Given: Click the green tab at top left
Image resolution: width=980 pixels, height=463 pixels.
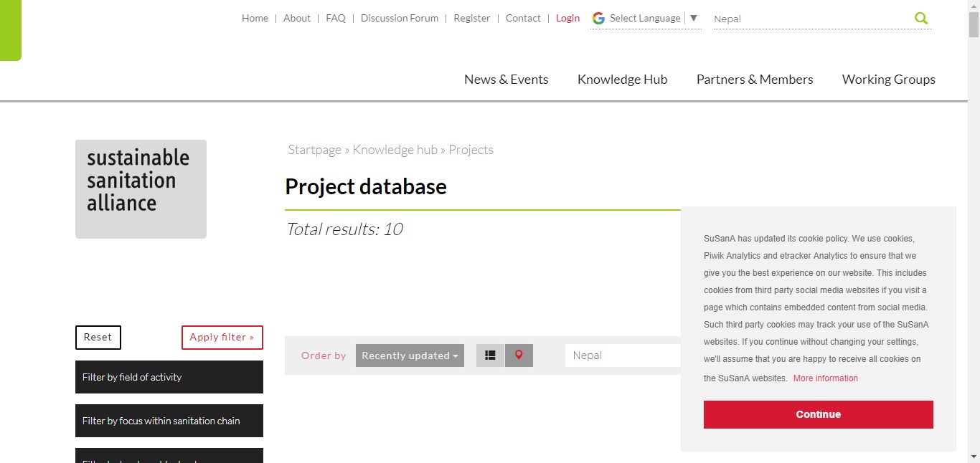Looking at the screenshot, I should pos(11,30).
